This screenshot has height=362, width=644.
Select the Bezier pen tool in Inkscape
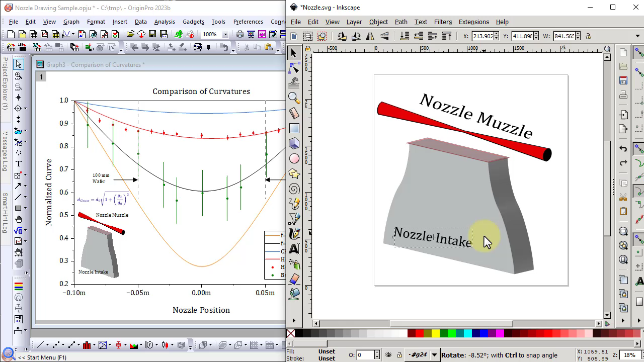294,219
